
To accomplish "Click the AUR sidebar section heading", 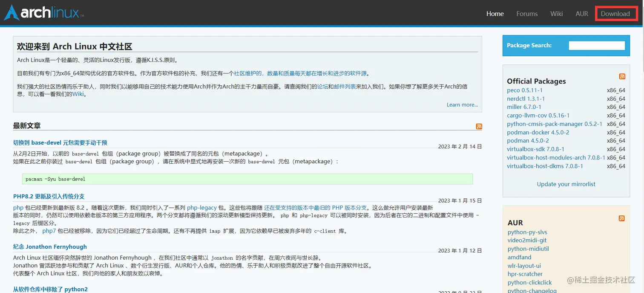I will 515,223.
